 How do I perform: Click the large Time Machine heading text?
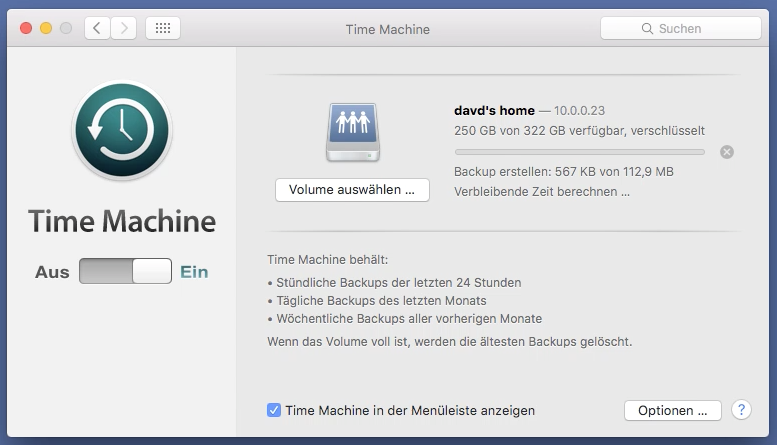click(x=122, y=221)
